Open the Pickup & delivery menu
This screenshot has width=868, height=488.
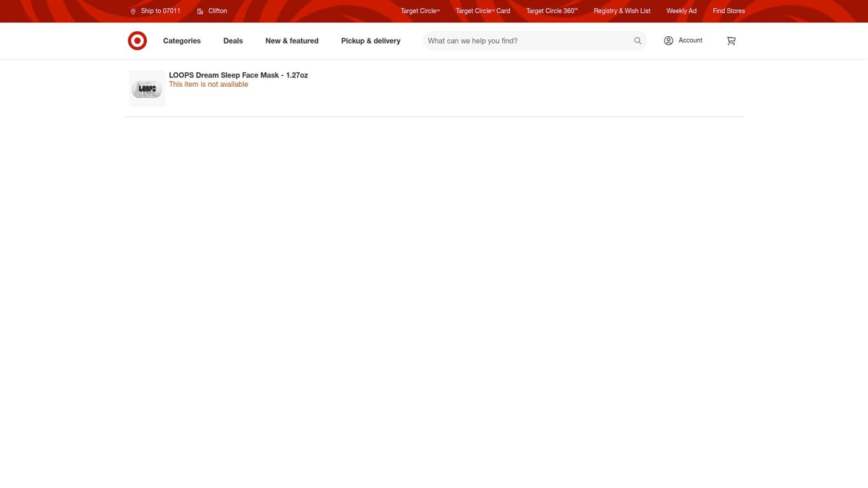tap(370, 41)
